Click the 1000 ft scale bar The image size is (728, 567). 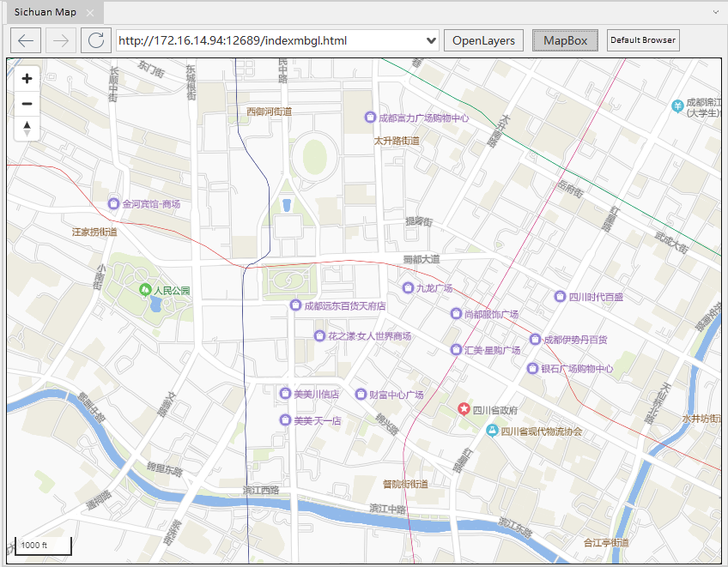(x=42, y=546)
